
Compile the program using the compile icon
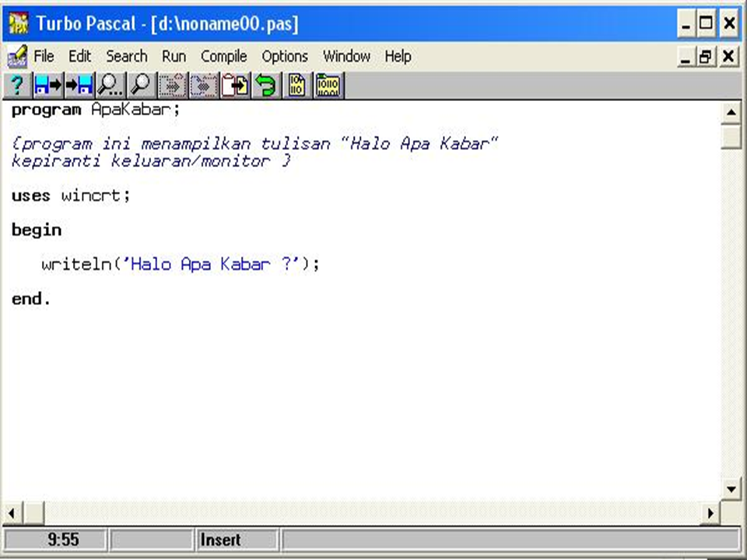tap(296, 86)
